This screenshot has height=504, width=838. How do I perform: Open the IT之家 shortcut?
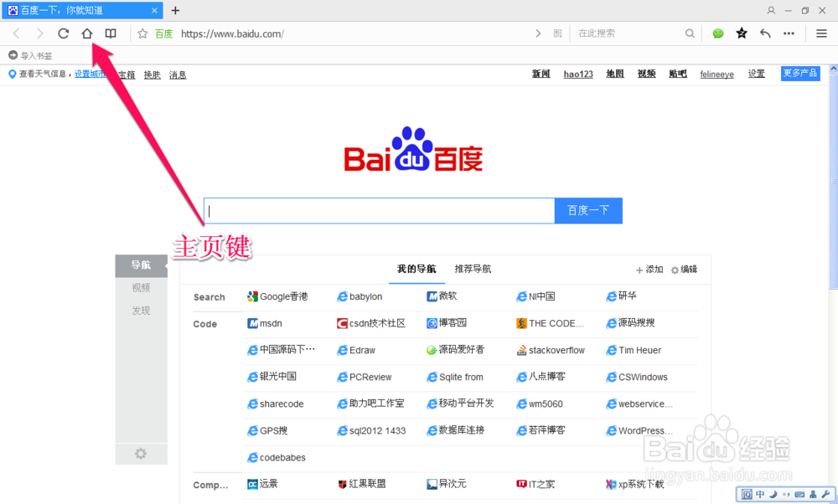coord(535,484)
